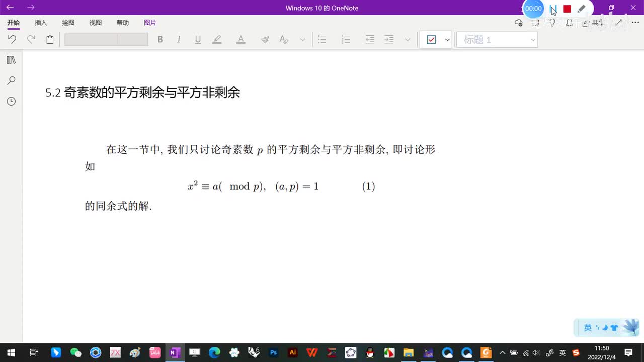644x362 pixels.
Task: Check cloud sync status icon
Action: pyautogui.click(x=519, y=23)
